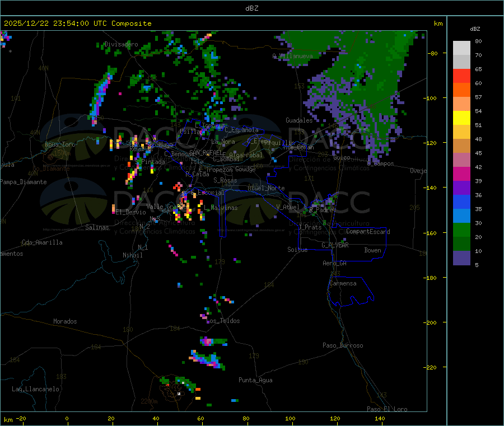Click the dBZ title in top bar
This screenshot has width=504, height=426.
[x=251, y=8]
